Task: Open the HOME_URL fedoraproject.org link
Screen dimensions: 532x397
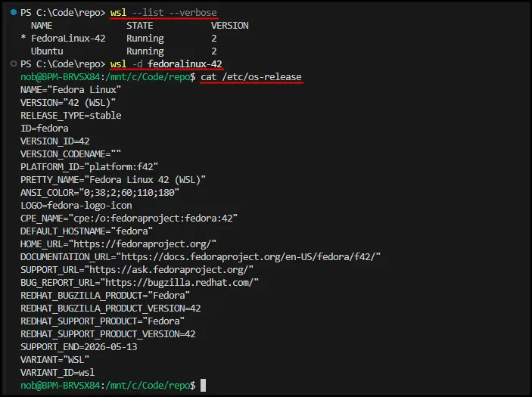Action: coord(144,243)
